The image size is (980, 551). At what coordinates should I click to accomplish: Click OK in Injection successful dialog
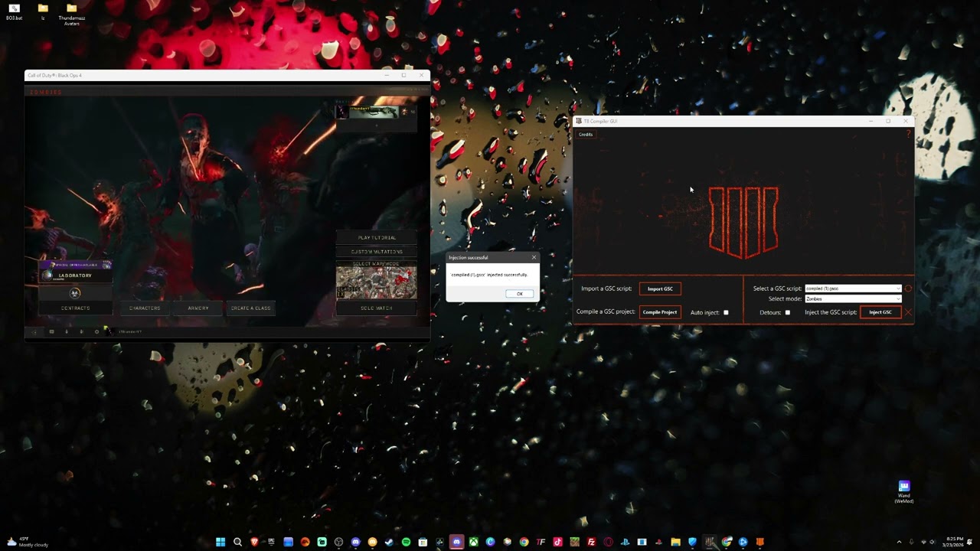(x=519, y=294)
